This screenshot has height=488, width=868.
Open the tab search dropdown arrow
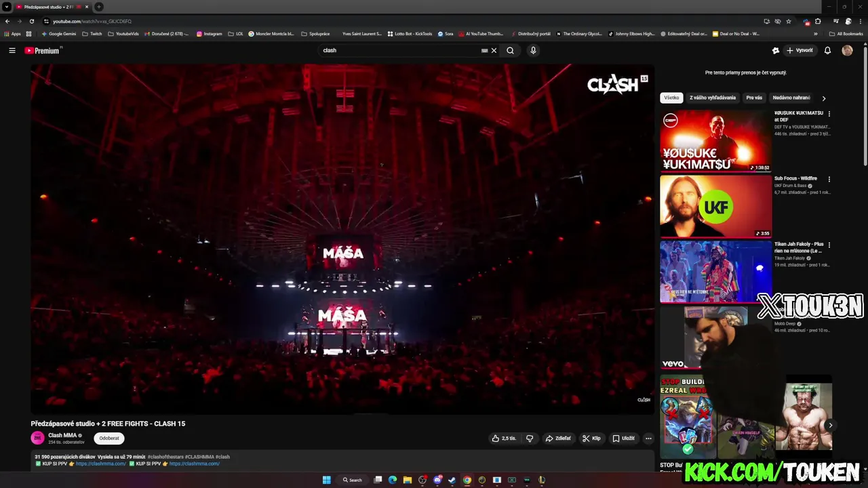pyautogui.click(x=7, y=7)
